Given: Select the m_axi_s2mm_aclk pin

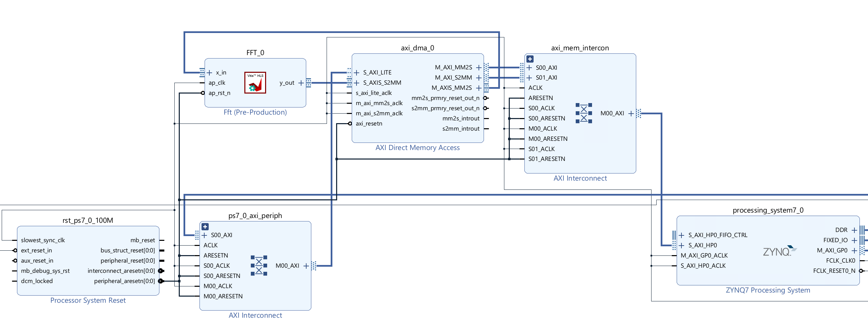Looking at the screenshot, I should click(379, 113).
